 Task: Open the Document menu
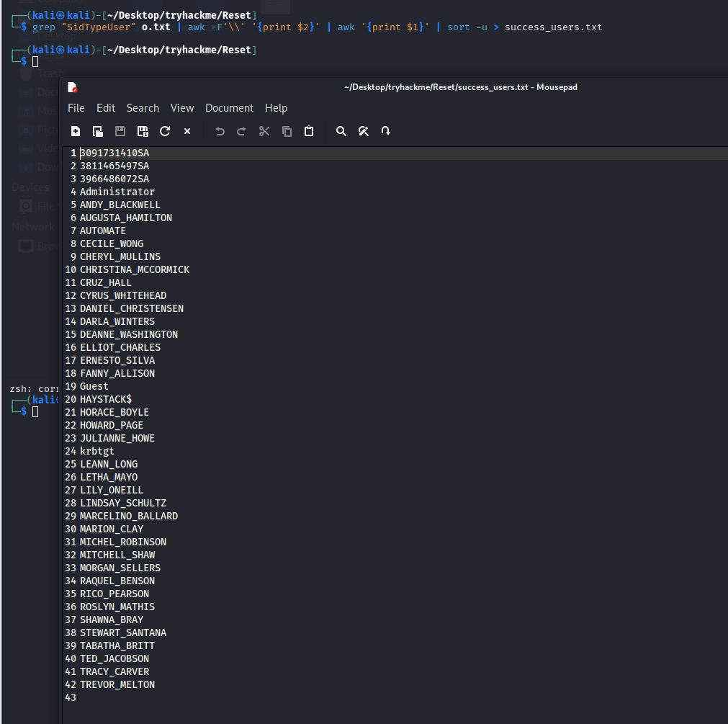click(x=229, y=108)
